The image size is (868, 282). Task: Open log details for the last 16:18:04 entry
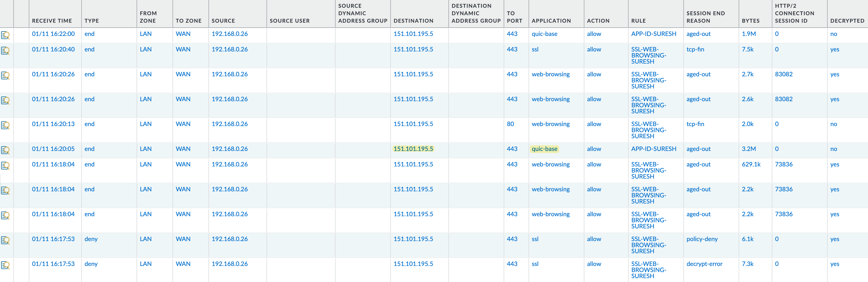click(6, 215)
